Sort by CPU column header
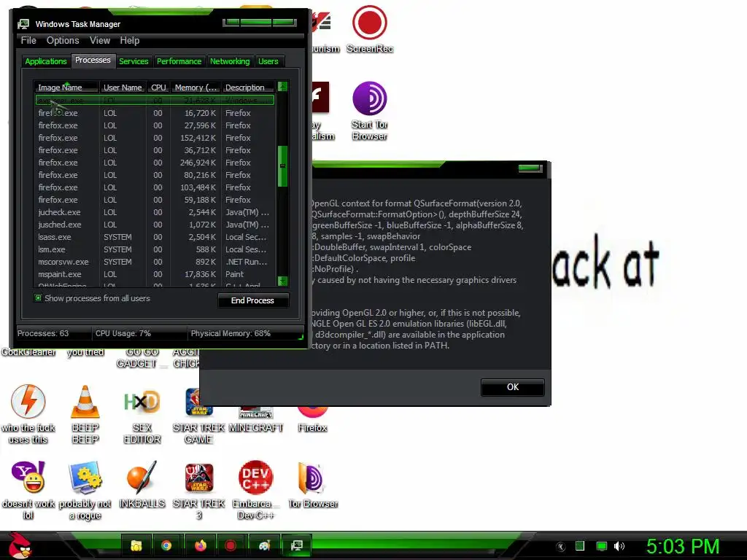747x560 pixels. pos(158,87)
